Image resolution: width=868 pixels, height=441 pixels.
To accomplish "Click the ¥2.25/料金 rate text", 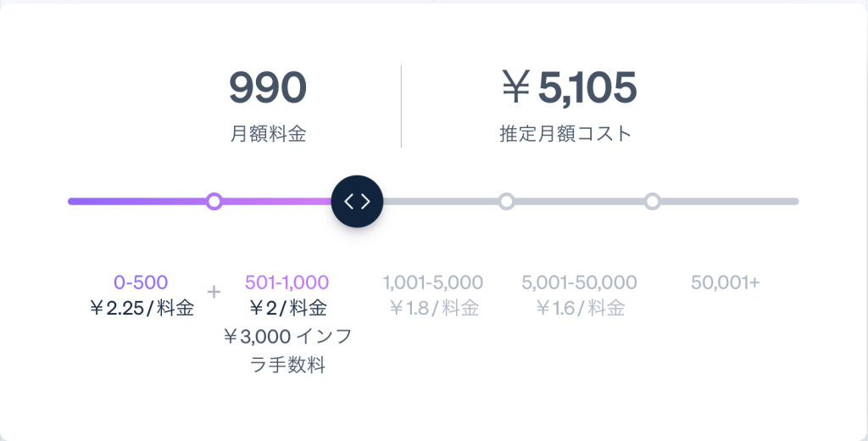I will pos(142,308).
